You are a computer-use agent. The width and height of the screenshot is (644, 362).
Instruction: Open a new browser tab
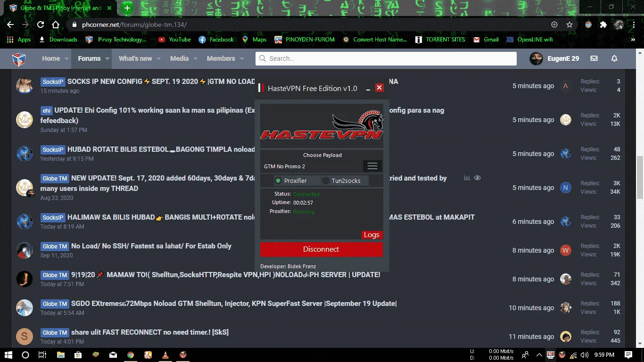(127, 8)
